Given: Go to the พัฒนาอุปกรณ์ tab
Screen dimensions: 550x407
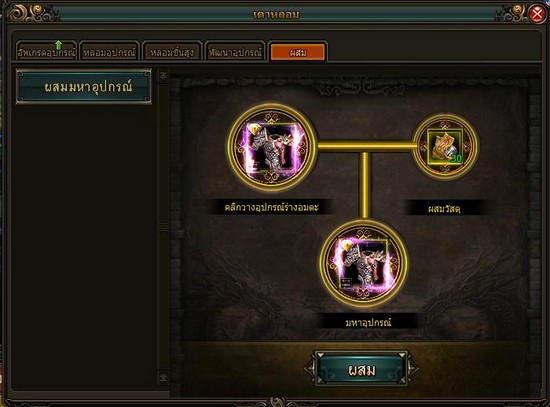Looking at the screenshot, I should (235, 53).
